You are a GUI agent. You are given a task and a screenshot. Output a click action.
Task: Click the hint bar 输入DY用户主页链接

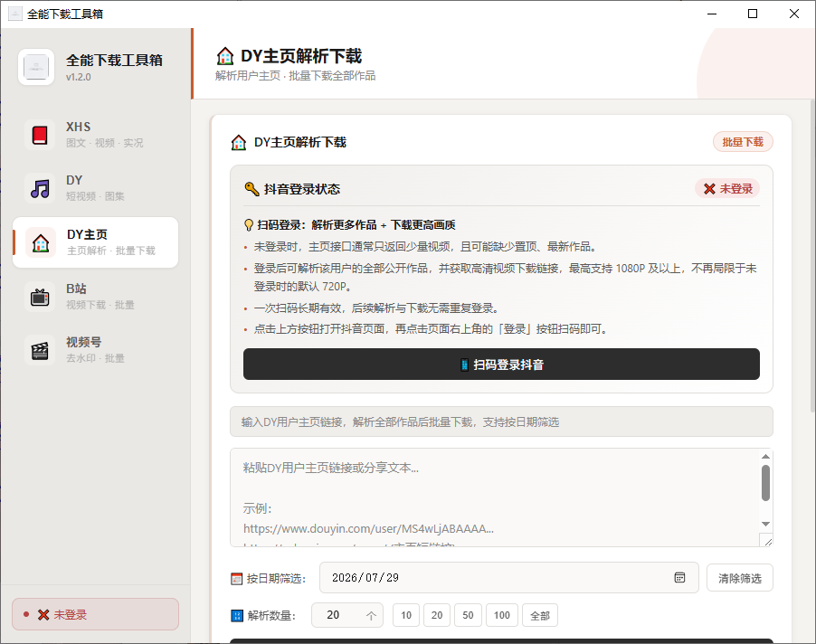[x=501, y=421]
